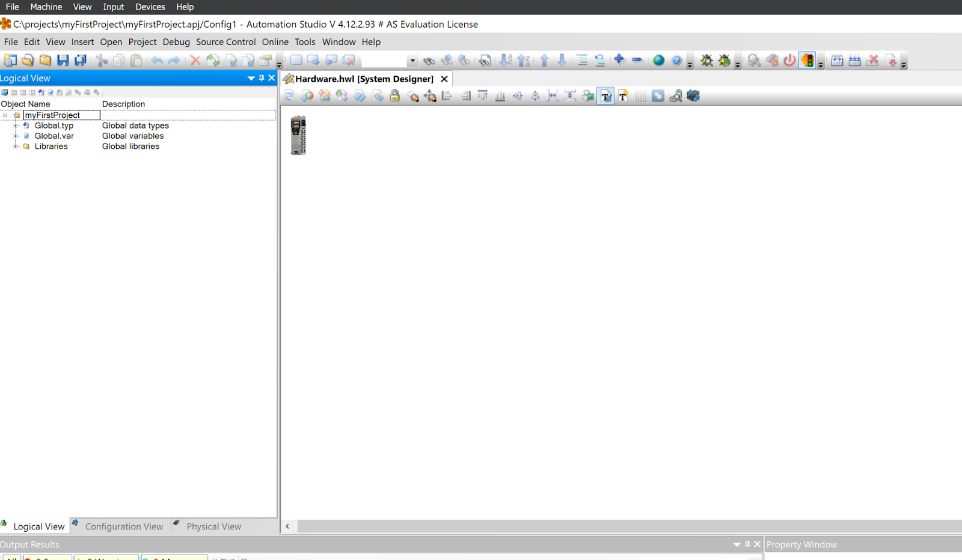
Task: Click the green arrows Refresh/Build icon
Action: pyautogui.click(x=213, y=60)
